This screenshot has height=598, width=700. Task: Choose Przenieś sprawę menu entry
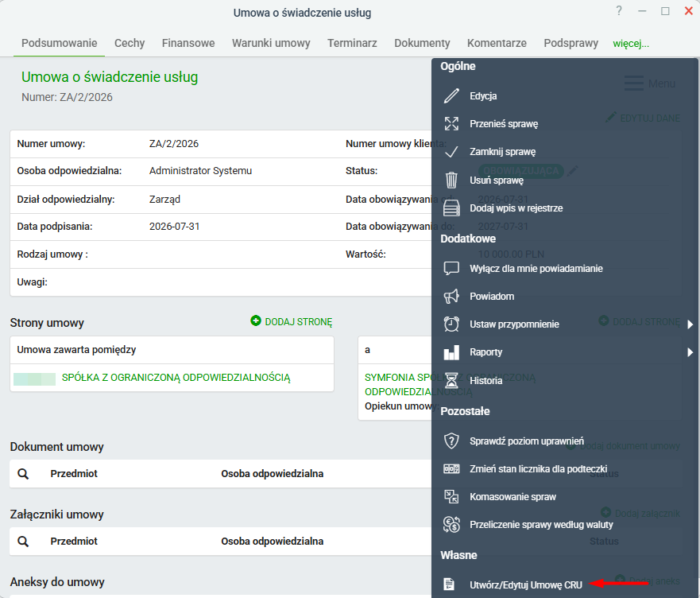click(x=504, y=124)
